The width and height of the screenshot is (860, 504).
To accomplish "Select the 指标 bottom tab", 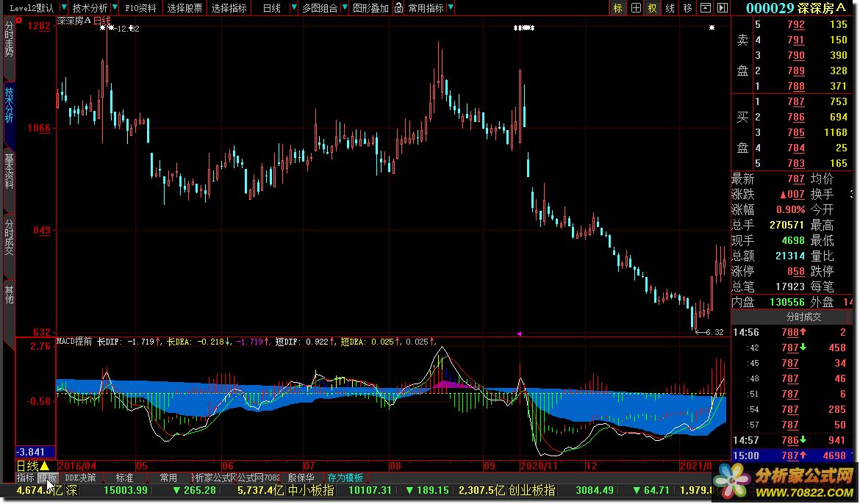I will 25,478.
